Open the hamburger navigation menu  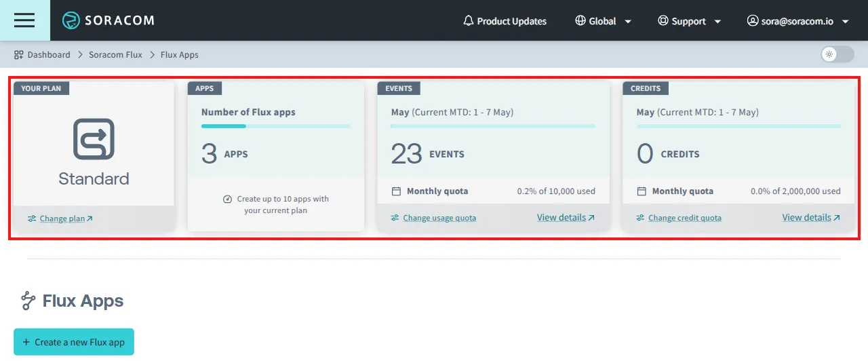click(24, 20)
